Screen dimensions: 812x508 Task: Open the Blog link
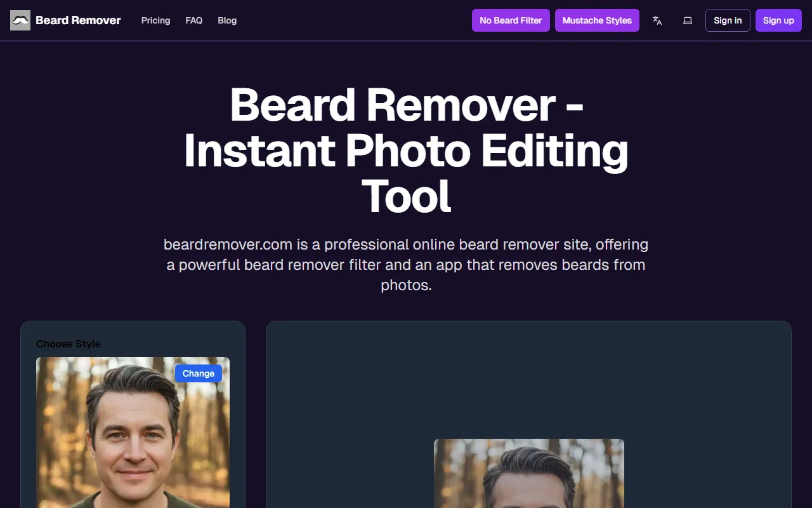(x=227, y=20)
